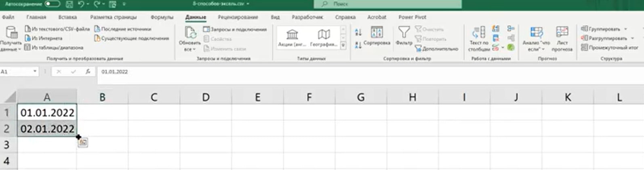Click the Filter (Фильтр) funnel icon
644x170 pixels.
(x=404, y=33)
